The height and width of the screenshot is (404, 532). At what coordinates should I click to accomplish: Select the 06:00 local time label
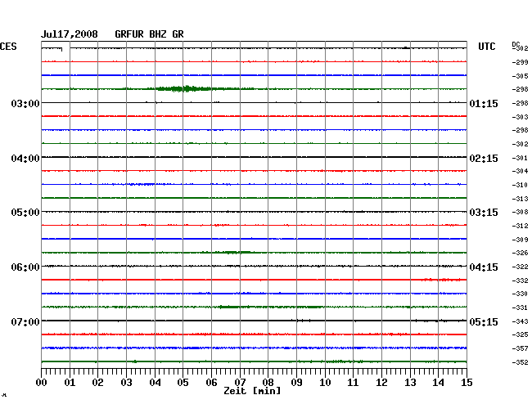(x=25, y=267)
